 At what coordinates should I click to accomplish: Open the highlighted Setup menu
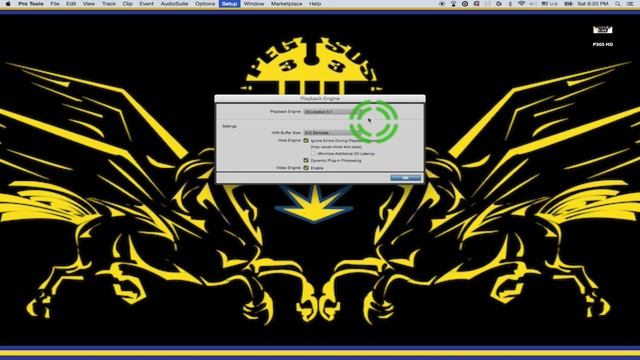coord(229,4)
